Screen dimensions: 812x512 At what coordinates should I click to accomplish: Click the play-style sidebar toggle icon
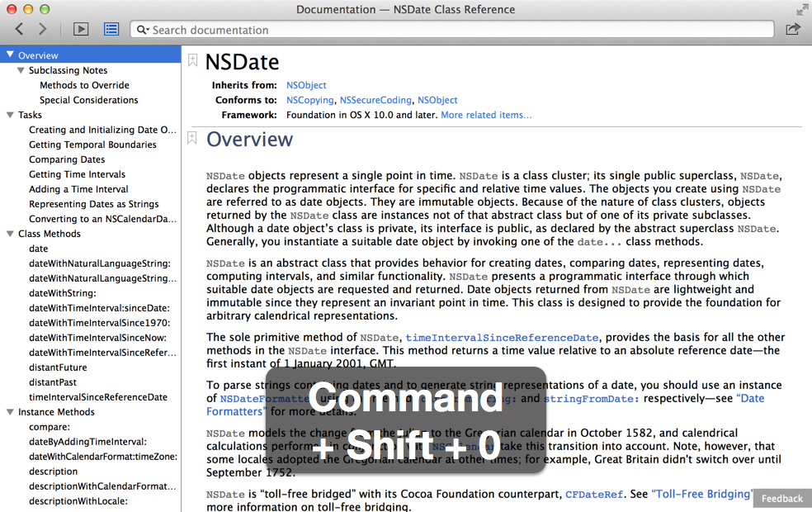[x=81, y=30]
